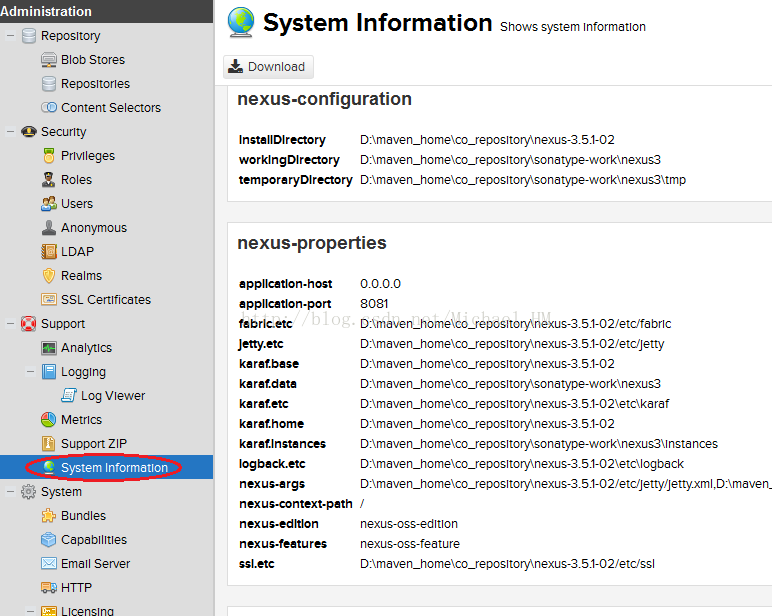772x616 pixels.
Task: Open Bundles under System
Action: pos(83,516)
